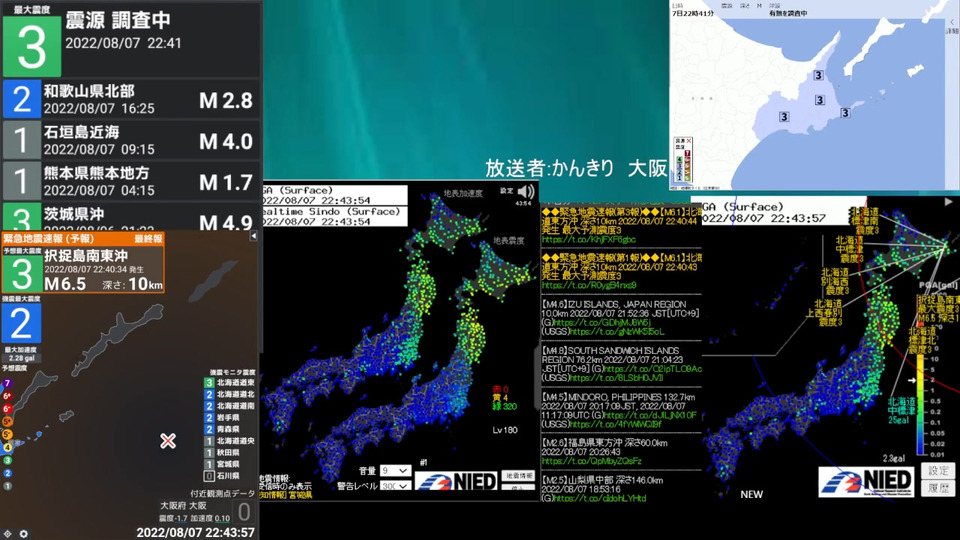Select the intensity 1 legend circle
The height and width of the screenshot is (540, 960).
point(7,486)
